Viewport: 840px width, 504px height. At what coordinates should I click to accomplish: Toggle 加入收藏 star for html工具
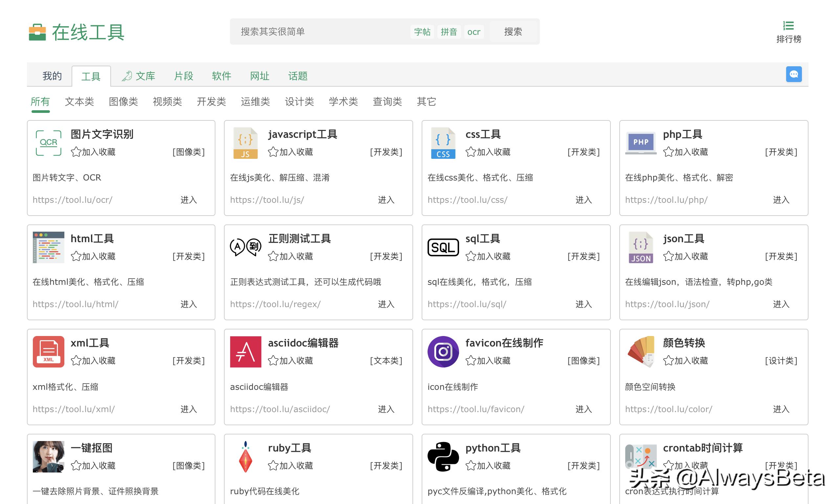(x=76, y=256)
